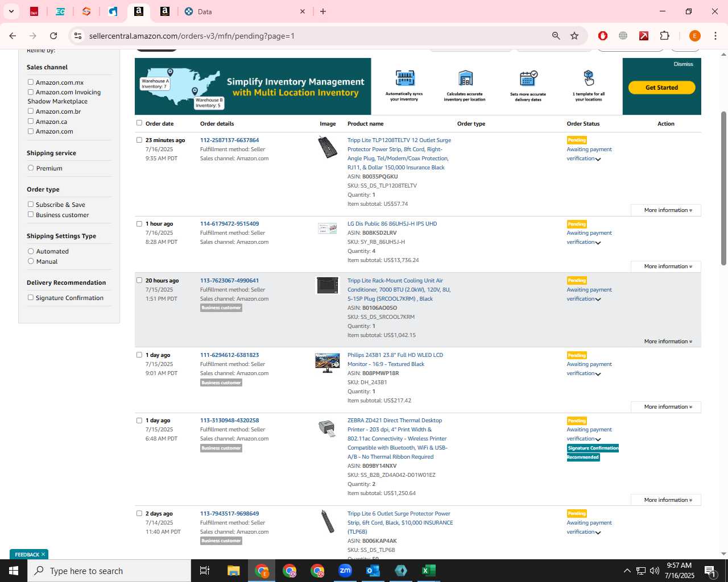The image size is (728, 582).
Task: Open the Chrome profile avatar E
Action: point(694,36)
